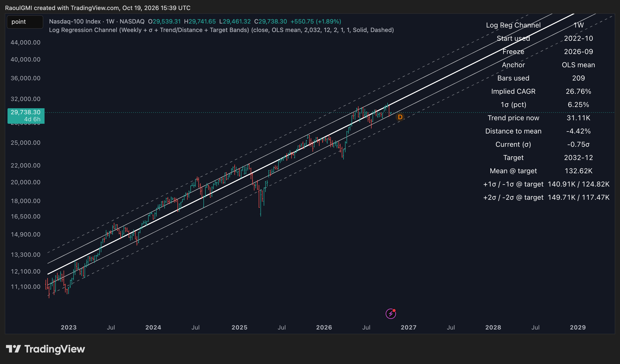Screen dimensions: 620x364
Task: Click the 'Anchor' value OLS mean
Action: [578, 65]
